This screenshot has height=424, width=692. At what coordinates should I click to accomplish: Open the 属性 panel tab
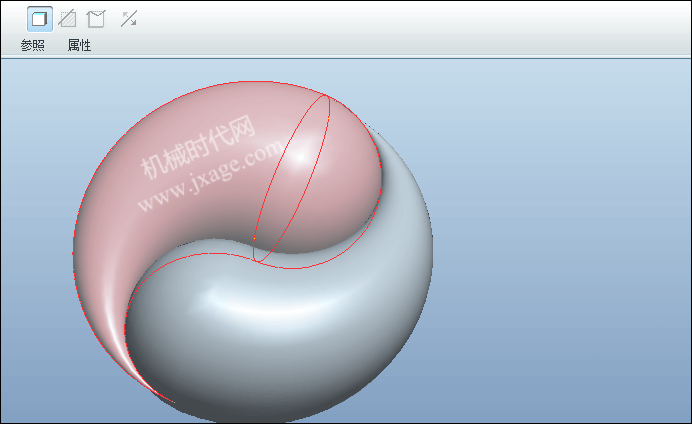79,45
